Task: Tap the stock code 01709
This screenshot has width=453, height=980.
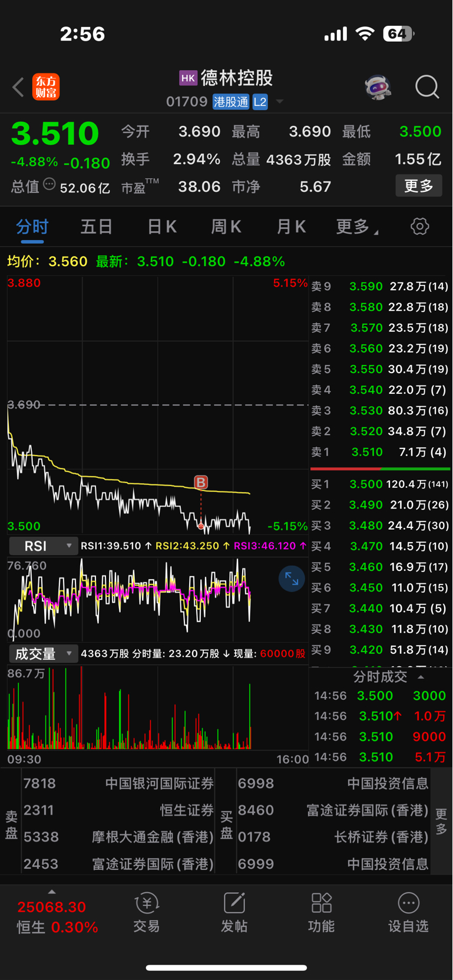Action: pyautogui.click(x=187, y=102)
